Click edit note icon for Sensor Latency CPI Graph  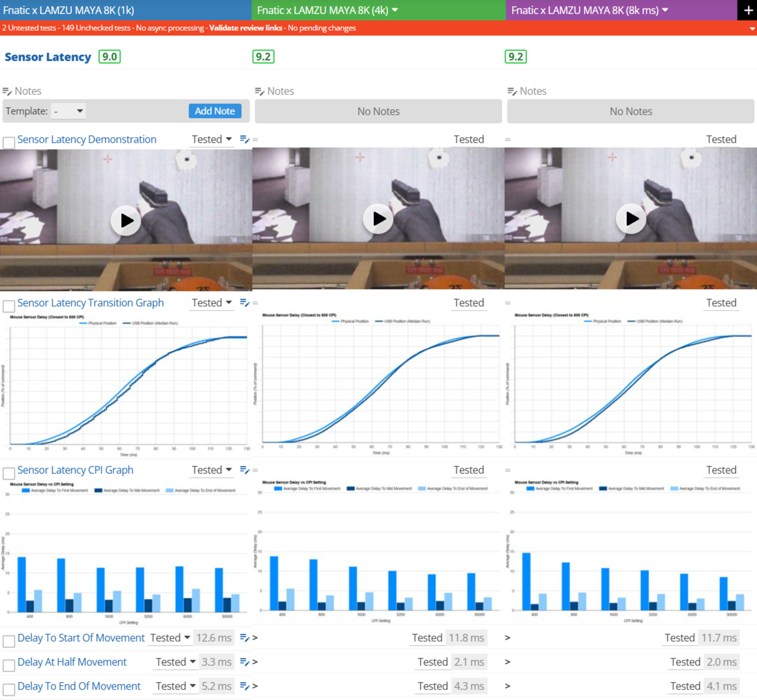(245, 470)
